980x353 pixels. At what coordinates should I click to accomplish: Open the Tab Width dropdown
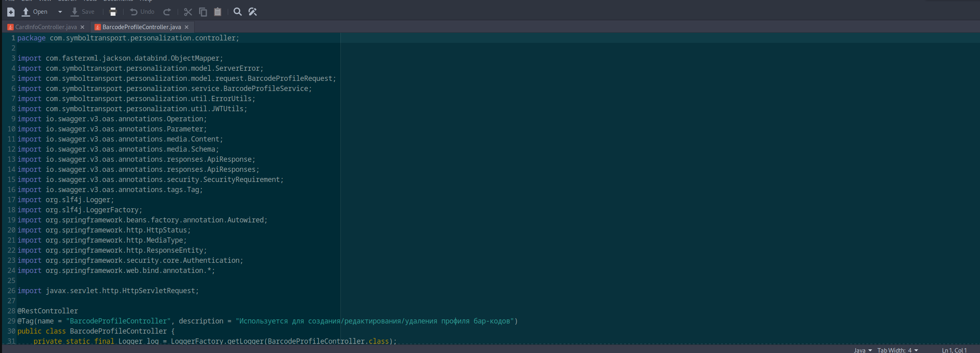tap(897, 350)
